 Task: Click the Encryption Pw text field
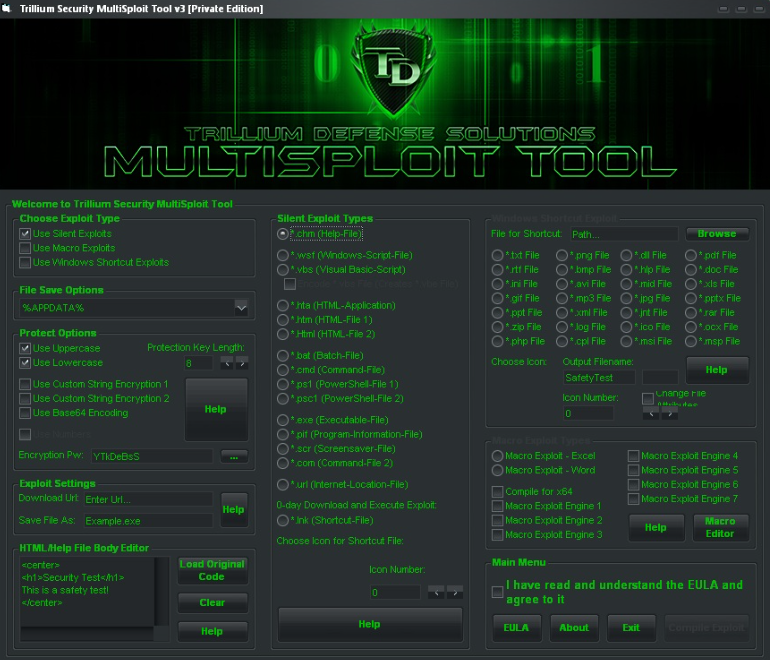coord(152,456)
